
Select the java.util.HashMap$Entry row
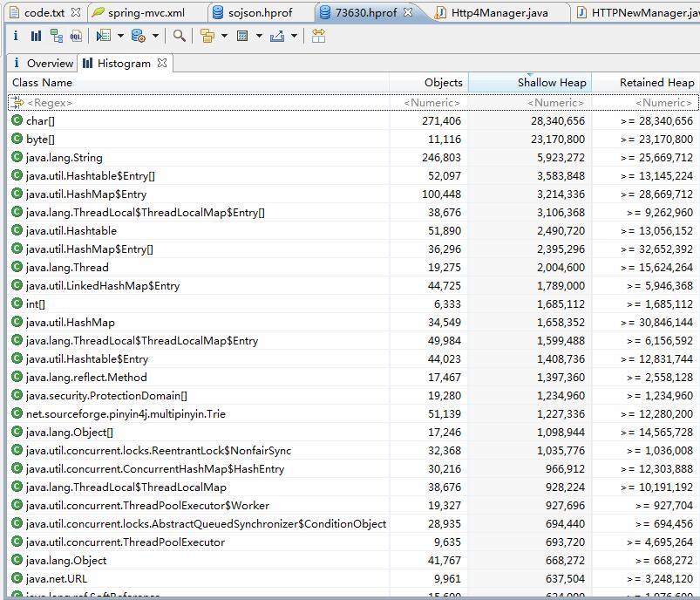coord(353,194)
